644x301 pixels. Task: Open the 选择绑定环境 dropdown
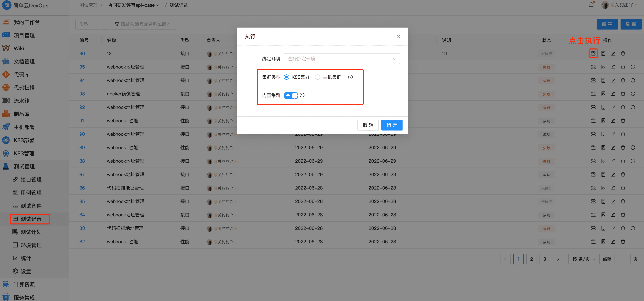click(x=342, y=59)
